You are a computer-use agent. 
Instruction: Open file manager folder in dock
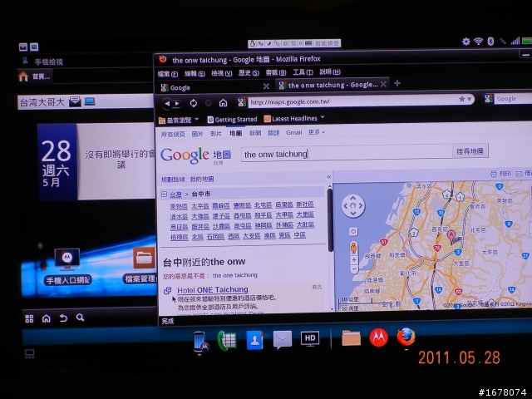click(351, 338)
